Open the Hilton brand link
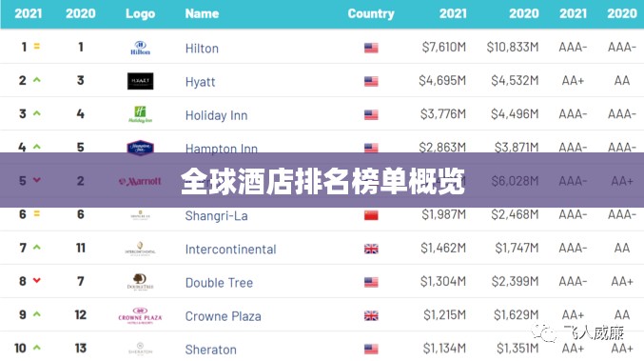The width and height of the screenshot is (644, 361). 202,49
